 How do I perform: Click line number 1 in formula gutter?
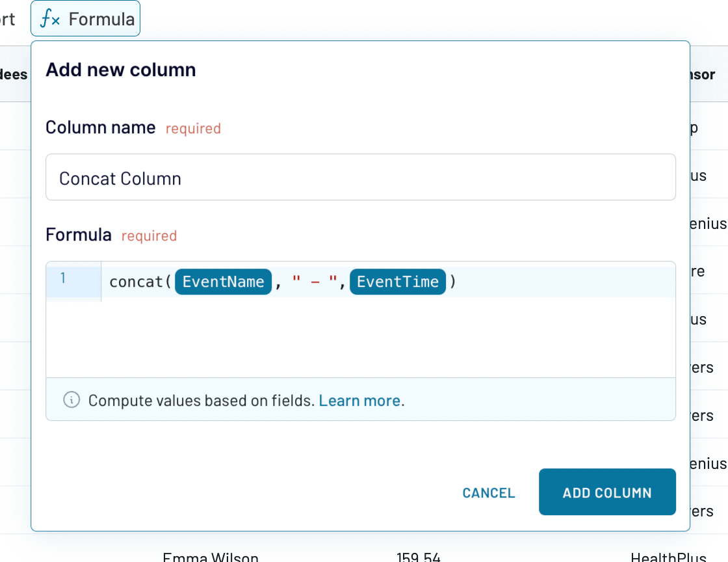(x=63, y=278)
